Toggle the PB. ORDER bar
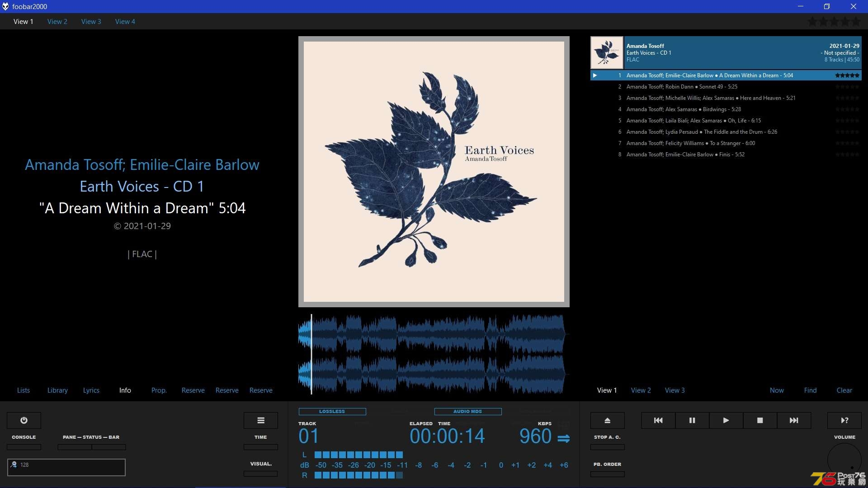The image size is (868, 488). pos(608,474)
